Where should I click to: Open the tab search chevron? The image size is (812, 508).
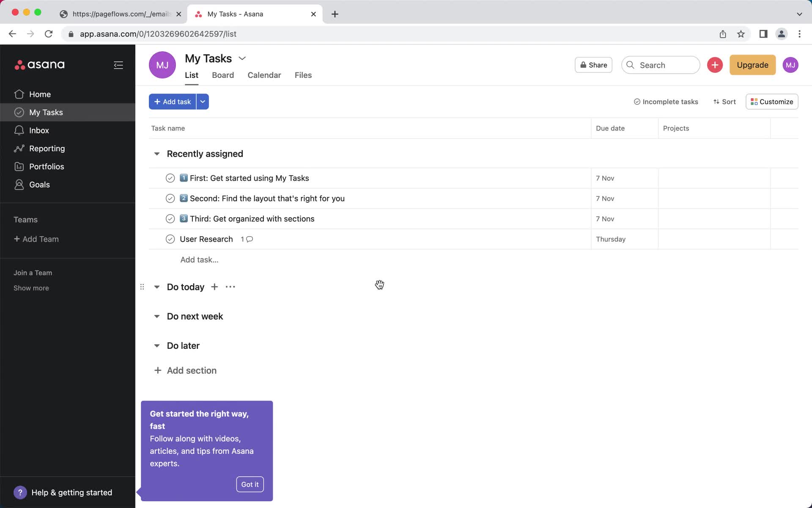799,14
